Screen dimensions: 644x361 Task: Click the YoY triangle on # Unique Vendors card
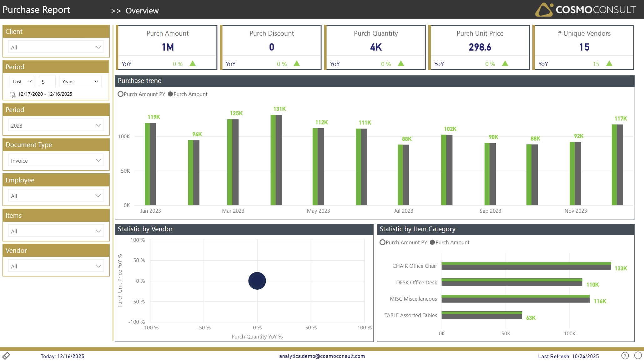(x=609, y=63)
